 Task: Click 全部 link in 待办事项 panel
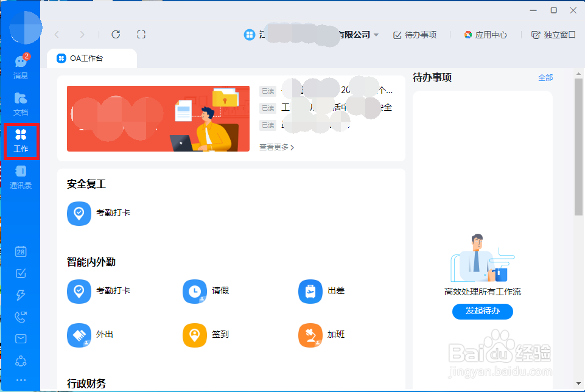pos(545,77)
